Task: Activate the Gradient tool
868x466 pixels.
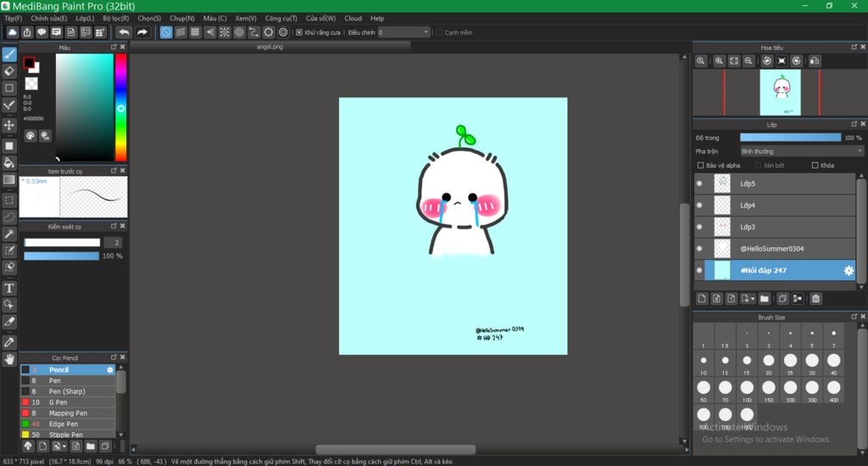Action: point(8,180)
